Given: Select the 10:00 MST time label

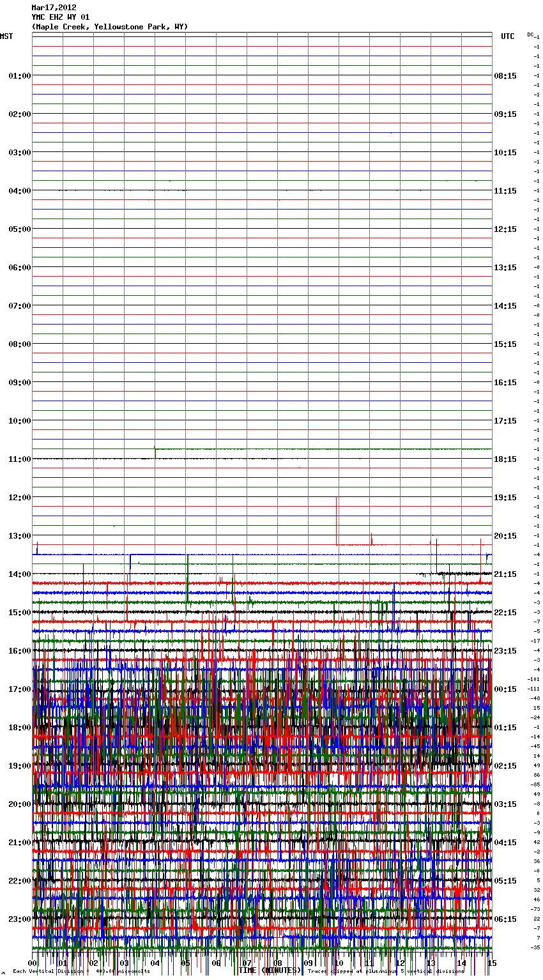Looking at the screenshot, I should 19,421.
